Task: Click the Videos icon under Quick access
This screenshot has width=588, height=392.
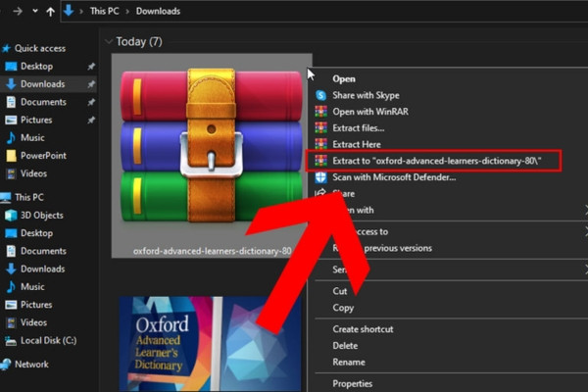Action: tap(11, 173)
